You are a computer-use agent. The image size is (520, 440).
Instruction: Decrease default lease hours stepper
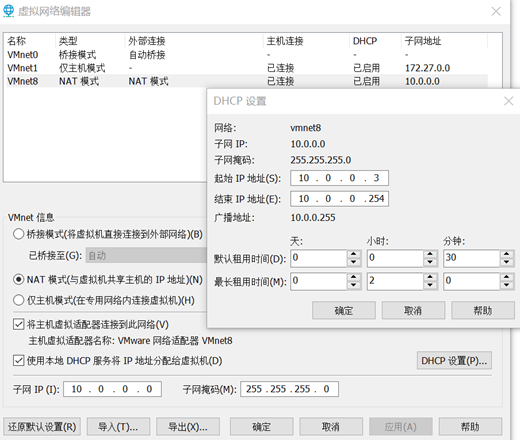click(x=430, y=262)
